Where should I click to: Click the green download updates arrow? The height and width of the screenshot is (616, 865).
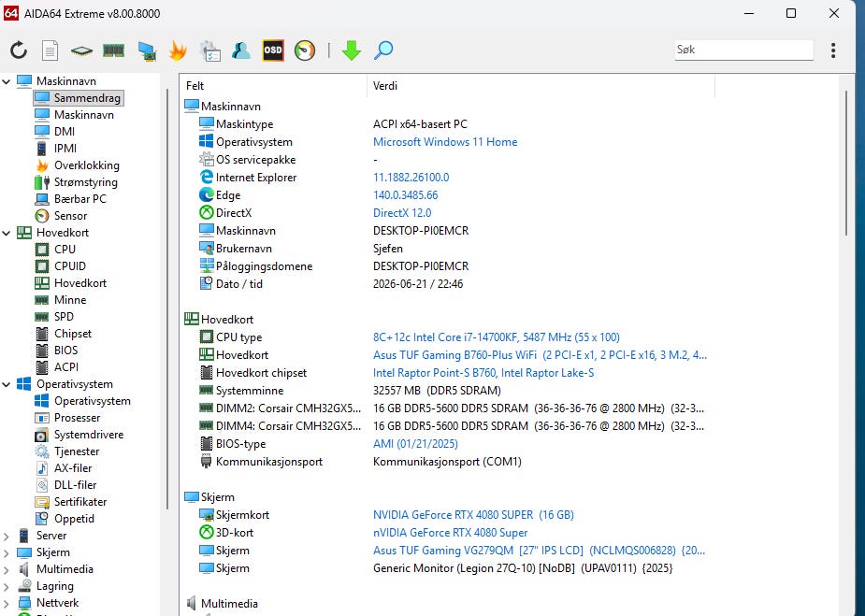(352, 50)
